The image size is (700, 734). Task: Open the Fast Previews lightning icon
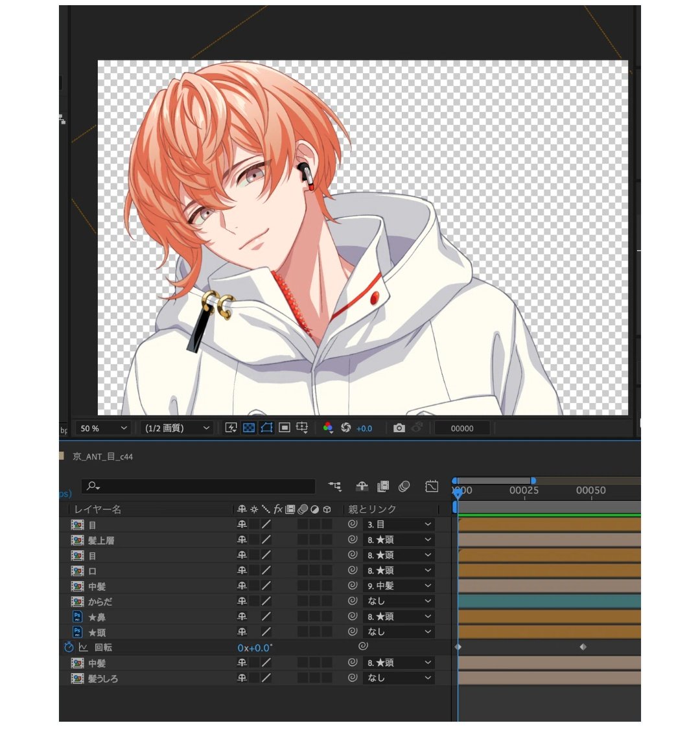(231, 428)
